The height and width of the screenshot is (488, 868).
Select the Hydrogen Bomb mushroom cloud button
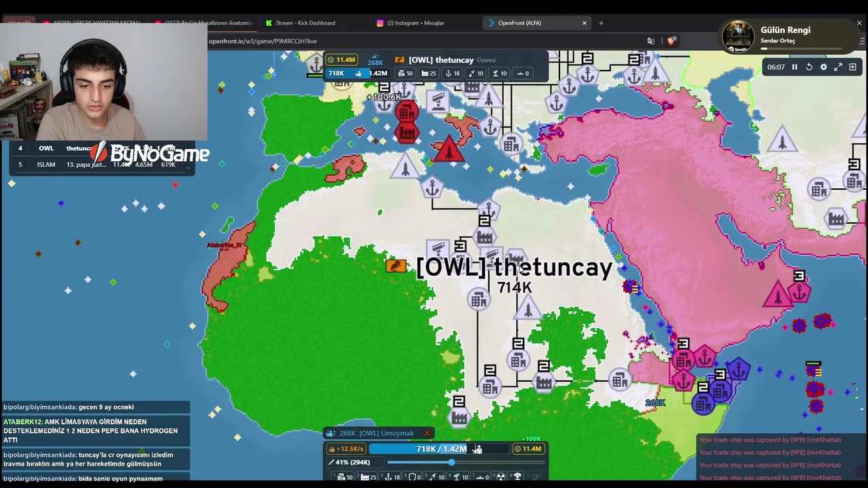[517, 477]
